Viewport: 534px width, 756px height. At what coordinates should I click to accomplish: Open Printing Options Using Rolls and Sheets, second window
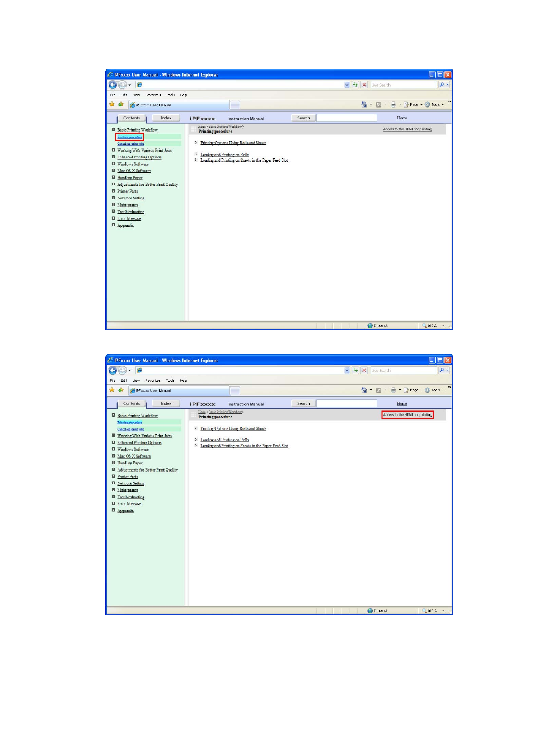point(233,428)
